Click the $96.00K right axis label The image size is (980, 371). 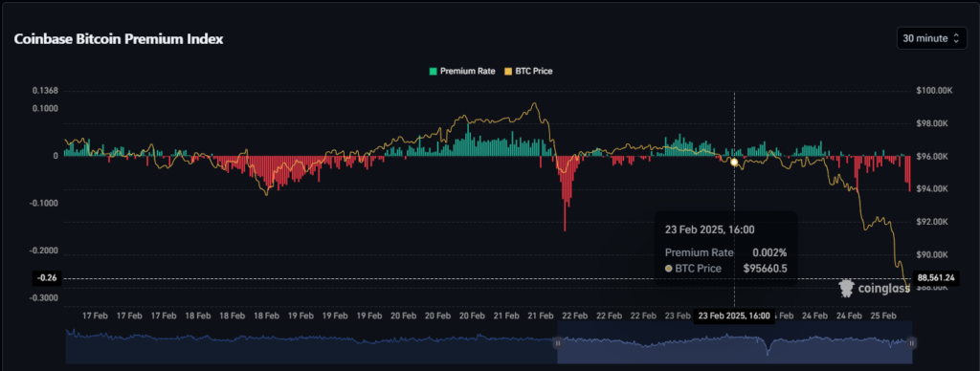933,156
